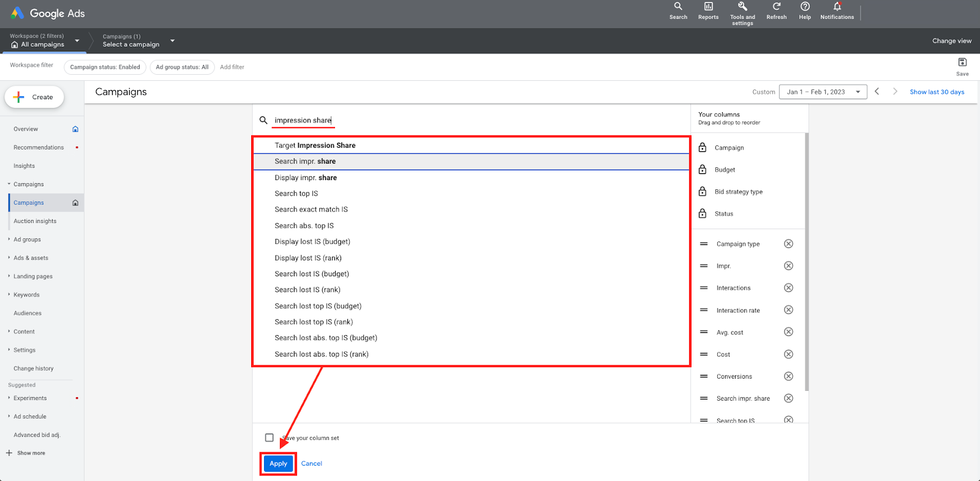This screenshot has width=980, height=481.
Task: Click Ad group status: All filter chip
Action: click(182, 67)
